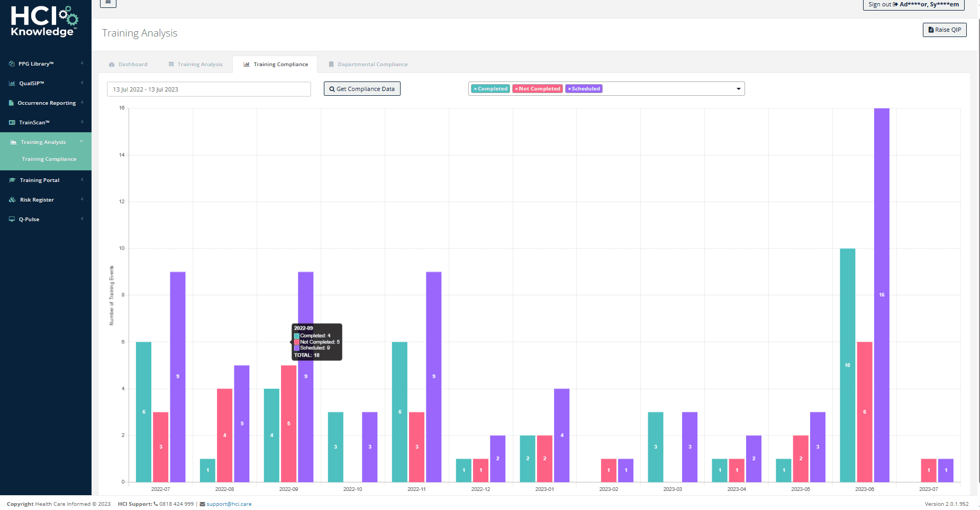This screenshot has height=510, width=980.
Task: Open the date range input field
Action: [x=208, y=89]
